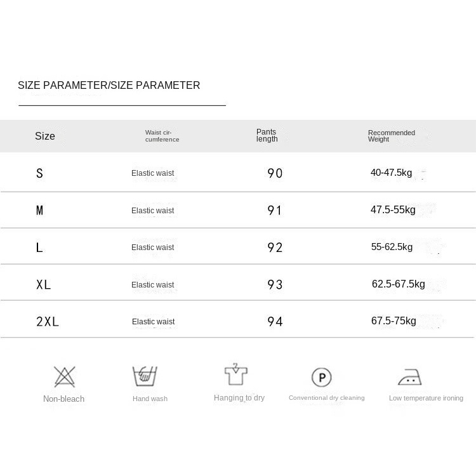Click the Recommended Weight column header
Image resolution: width=476 pixels, height=476 pixels.
click(391, 136)
